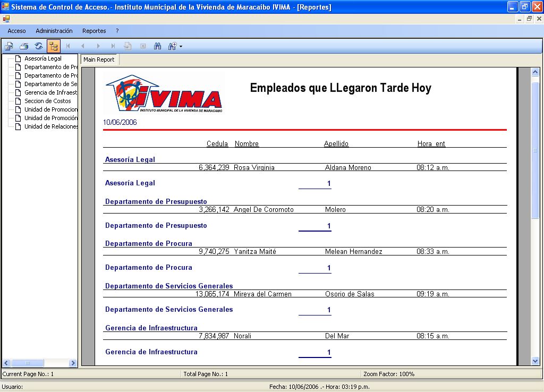Print the report using the printer icon
The image size is (544, 392).
(24, 46)
